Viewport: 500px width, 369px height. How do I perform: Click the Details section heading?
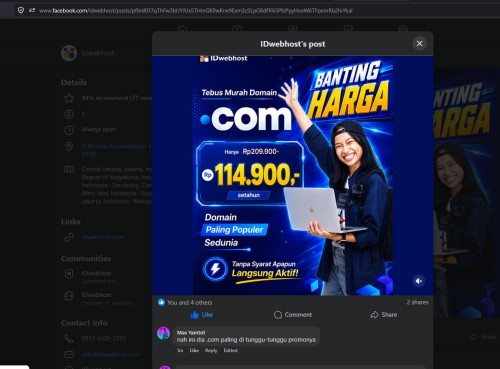click(74, 82)
